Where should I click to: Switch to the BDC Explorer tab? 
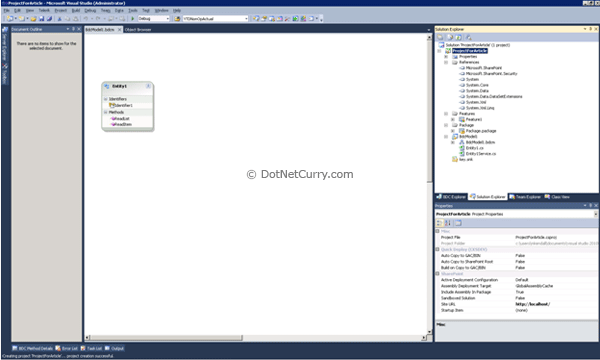tap(451, 197)
